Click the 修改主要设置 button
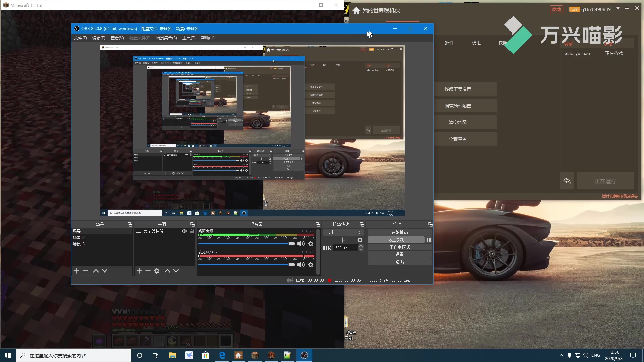The width and height of the screenshot is (644, 362). 465,89
